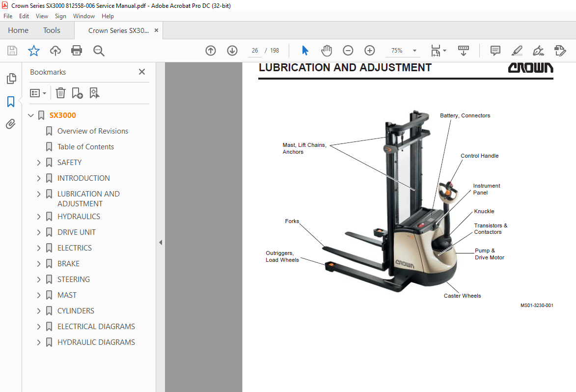
Task: Collapse the SX3000 bookmark tree
Action: click(x=31, y=115)
